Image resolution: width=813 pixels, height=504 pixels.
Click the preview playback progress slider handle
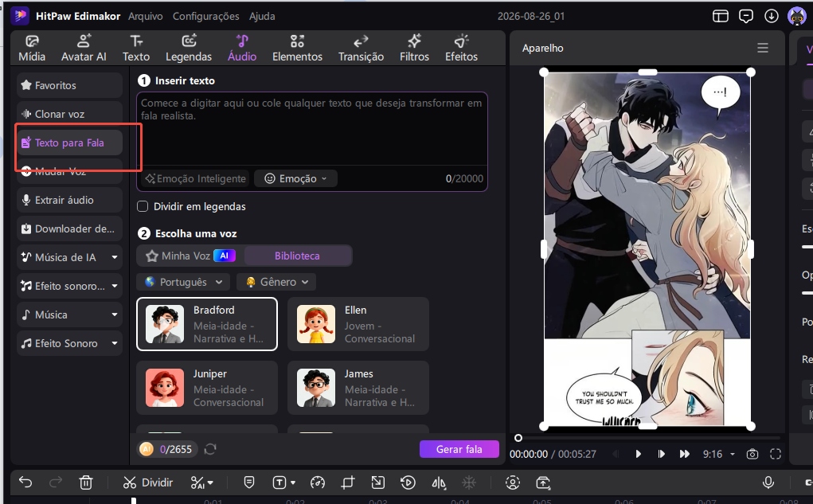pos(518,438)
